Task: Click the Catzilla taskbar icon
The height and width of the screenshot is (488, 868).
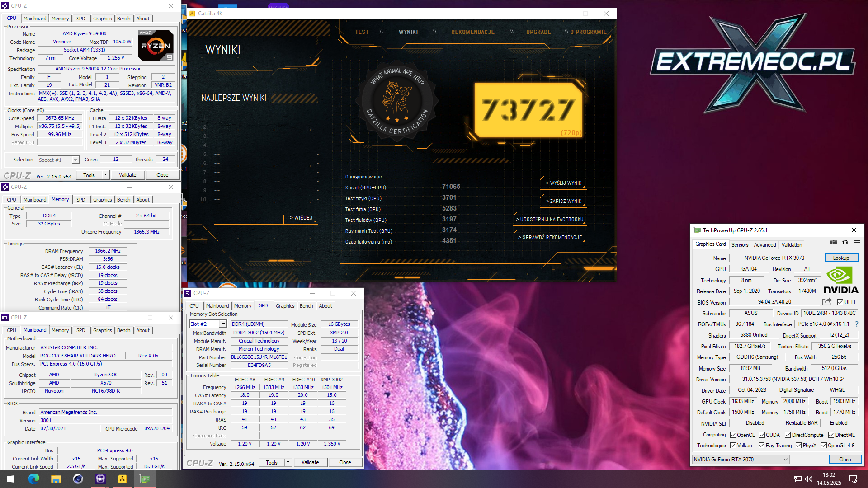Action: coord(122,479)
